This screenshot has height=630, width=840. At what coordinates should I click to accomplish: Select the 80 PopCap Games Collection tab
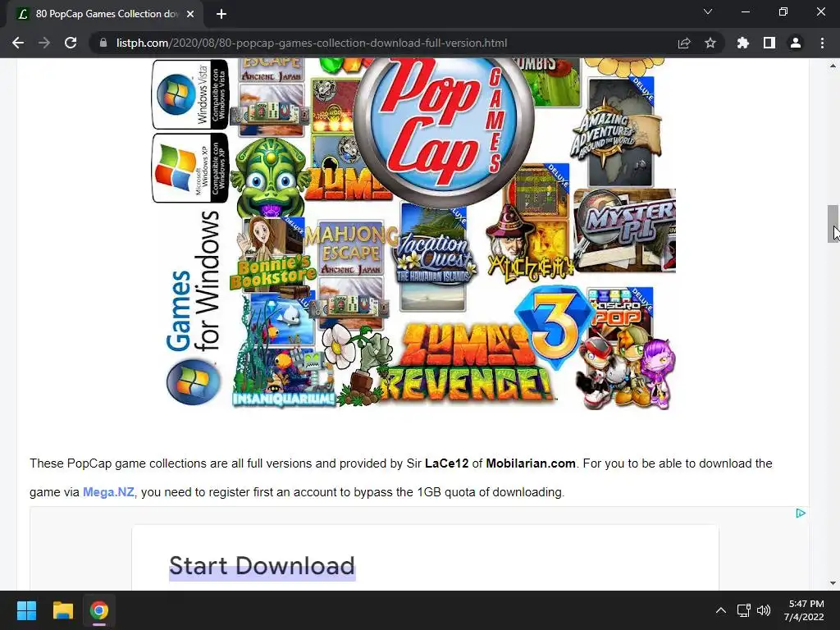105,14
